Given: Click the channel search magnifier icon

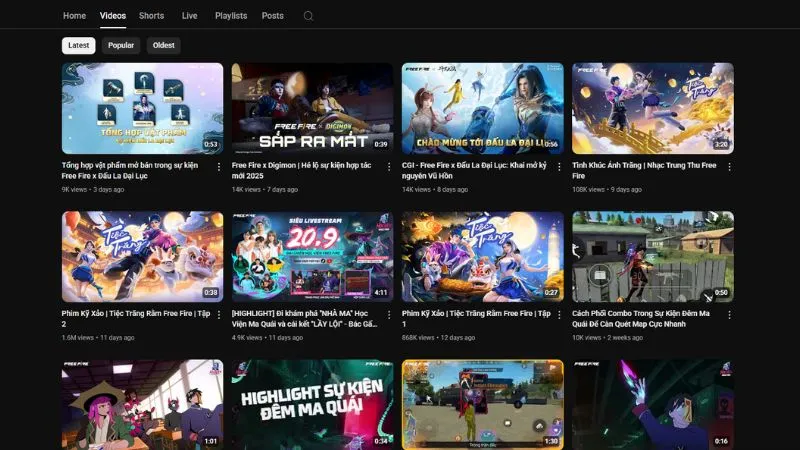Looking at the screenshot, I should pos(308,16).
